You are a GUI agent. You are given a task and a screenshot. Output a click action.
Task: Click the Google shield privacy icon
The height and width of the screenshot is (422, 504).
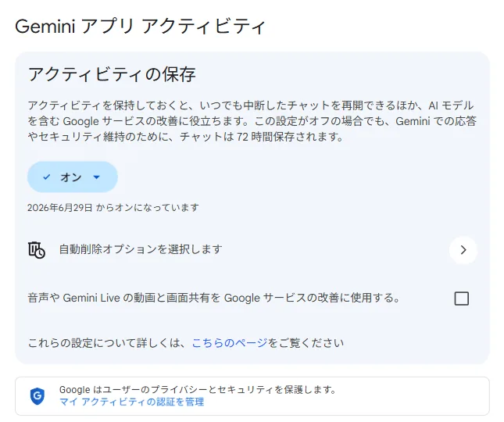coord(38,396)
